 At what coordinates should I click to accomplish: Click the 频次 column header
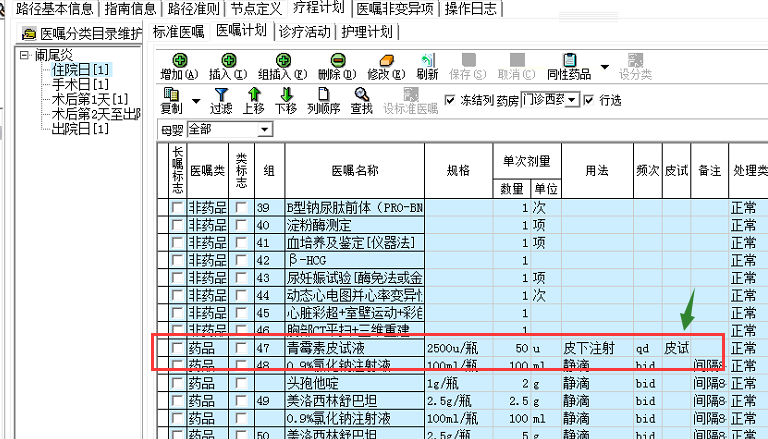648,171
